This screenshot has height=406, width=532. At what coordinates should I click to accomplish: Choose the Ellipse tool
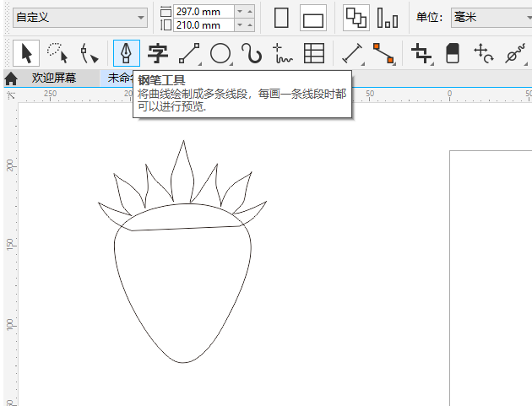pyautogui.click(x=220, y=54)
